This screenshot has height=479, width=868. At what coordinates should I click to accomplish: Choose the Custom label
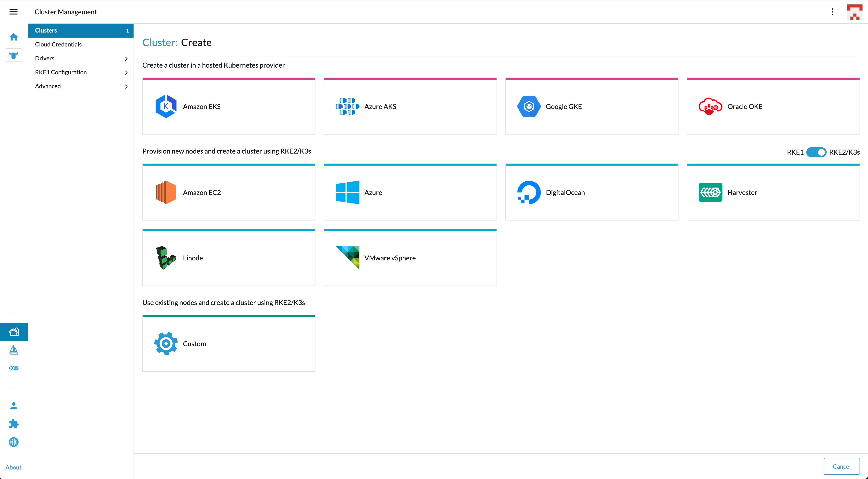click(194, 344)
